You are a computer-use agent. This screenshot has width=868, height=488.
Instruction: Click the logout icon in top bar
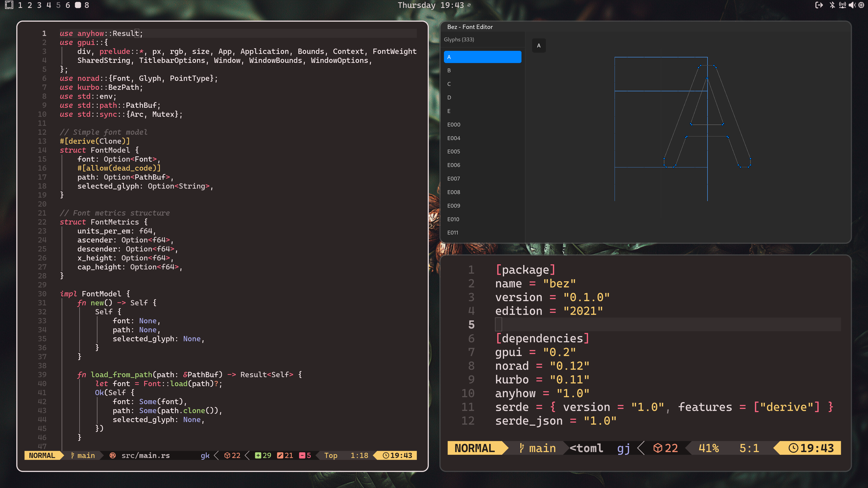819,5
